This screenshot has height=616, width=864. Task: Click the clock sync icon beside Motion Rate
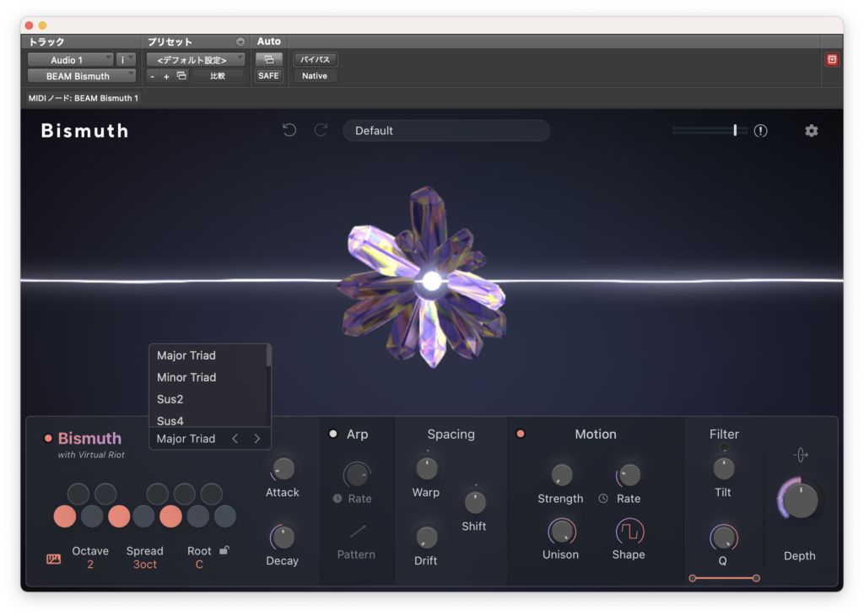pyautogui.click(x=603, y=499)
